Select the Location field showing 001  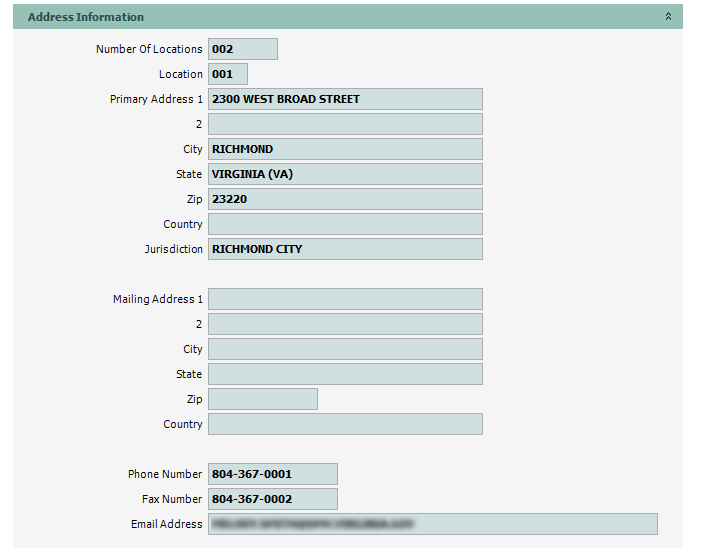(x=227, y=74)
